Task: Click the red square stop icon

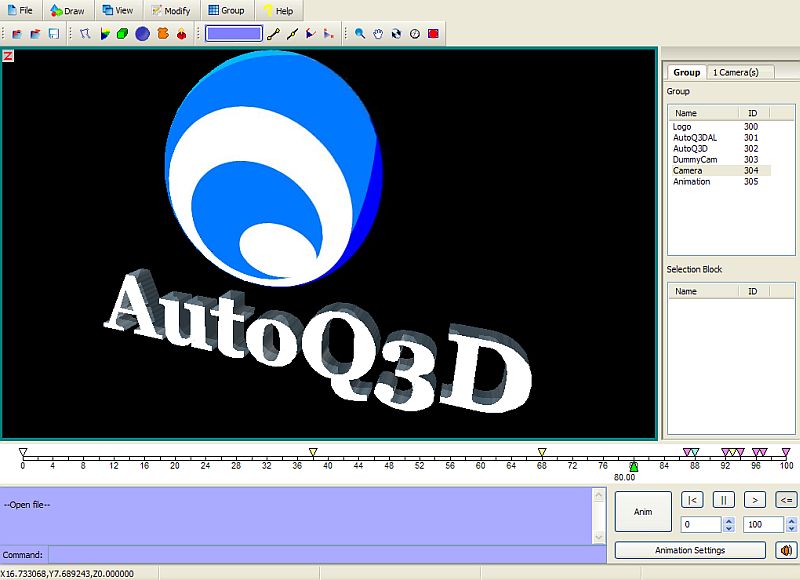Action: [433, 34]
